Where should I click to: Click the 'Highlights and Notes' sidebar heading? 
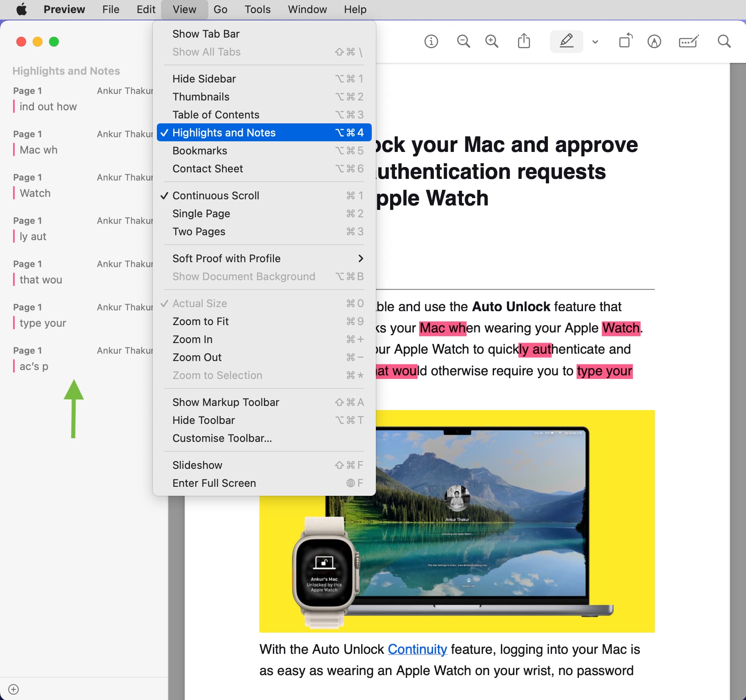pyautogui.click(x=66, y=71)
